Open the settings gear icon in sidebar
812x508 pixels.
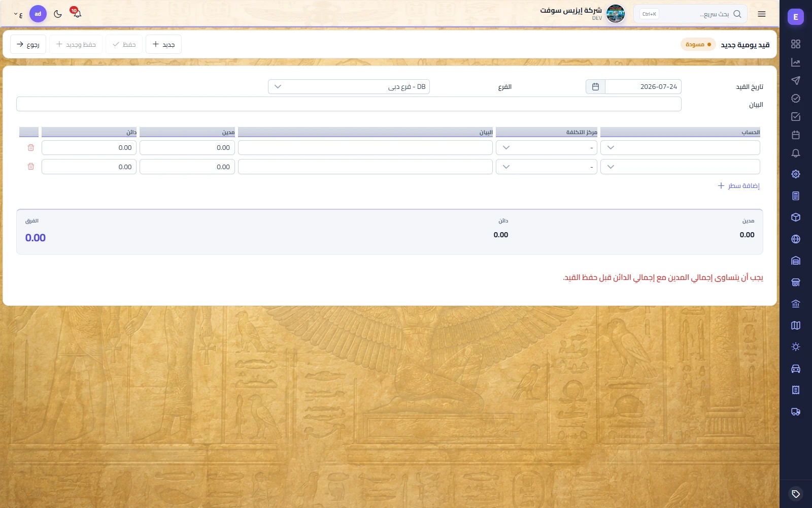[x=795, y=174]
